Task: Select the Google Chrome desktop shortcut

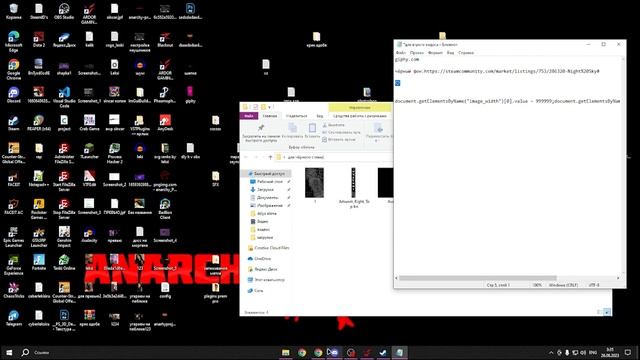Action: pos(13,69)
